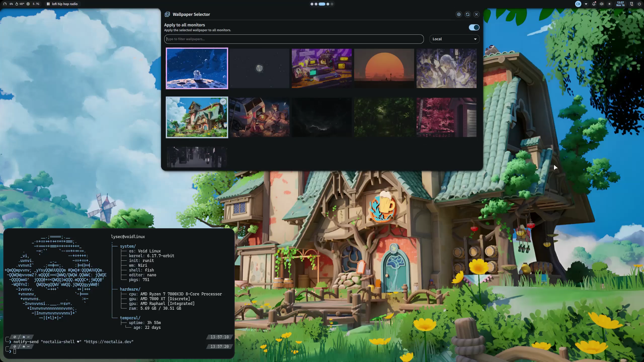This screenshot has width=644, height=362.
Task: Open the Local source dropdown
Action: [x=454, y=39]
